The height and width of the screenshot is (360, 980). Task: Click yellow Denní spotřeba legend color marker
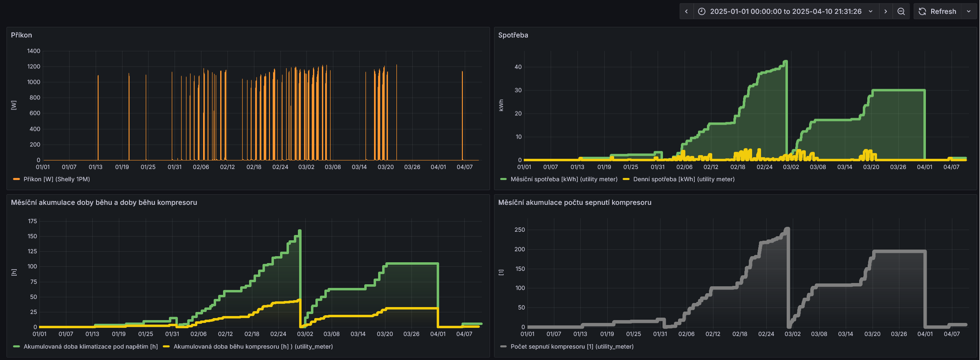(626, 179)
